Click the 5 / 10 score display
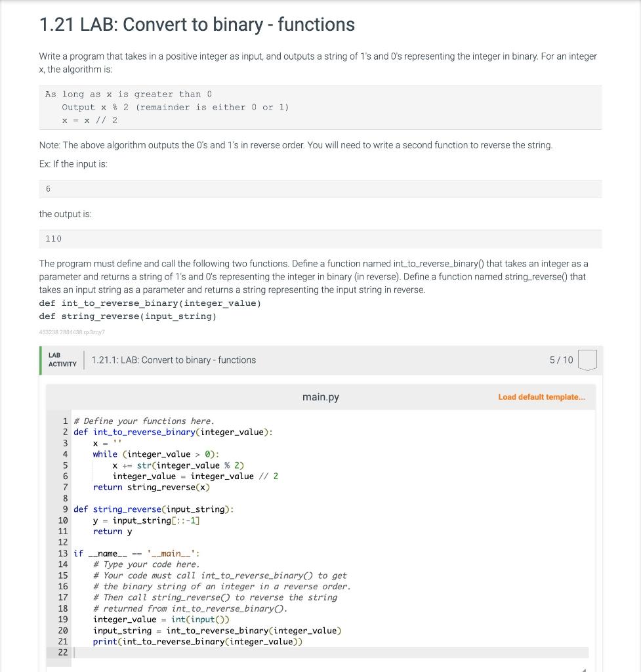The width and height of the screenshot is (641, 672). [562, 360]
